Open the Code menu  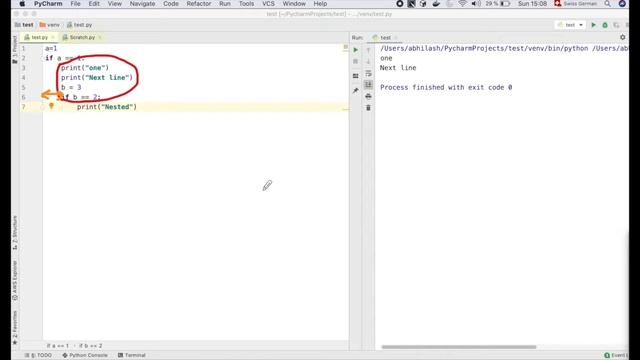pyautogui.click(x=171, y=4)
